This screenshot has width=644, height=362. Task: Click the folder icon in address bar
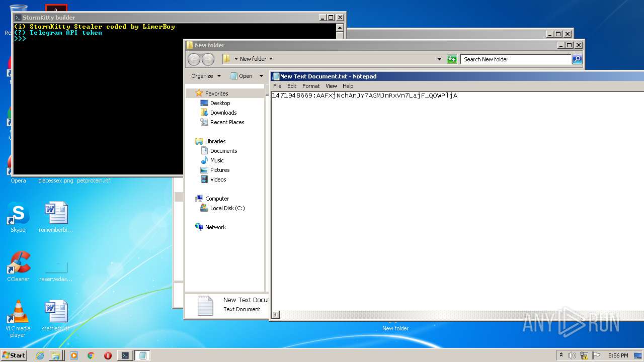pyautogui.click(x=227, y=59)
